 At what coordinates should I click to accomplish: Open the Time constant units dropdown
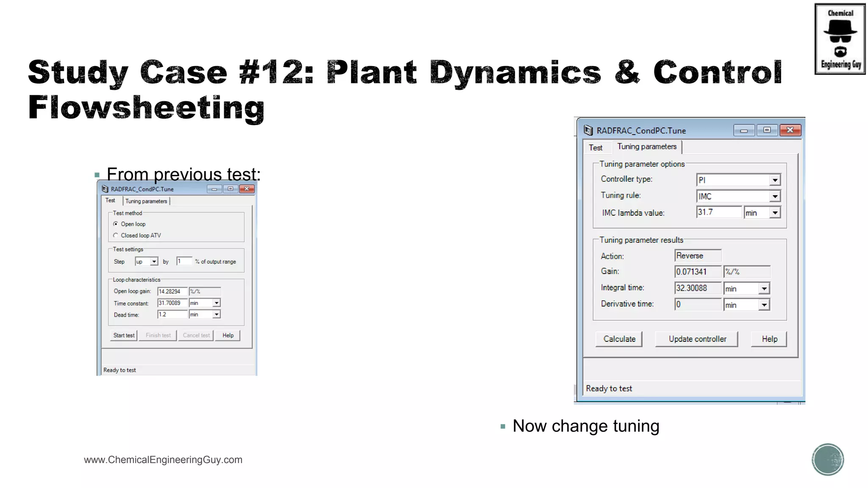pyautogui.click(x=217, y=303)
